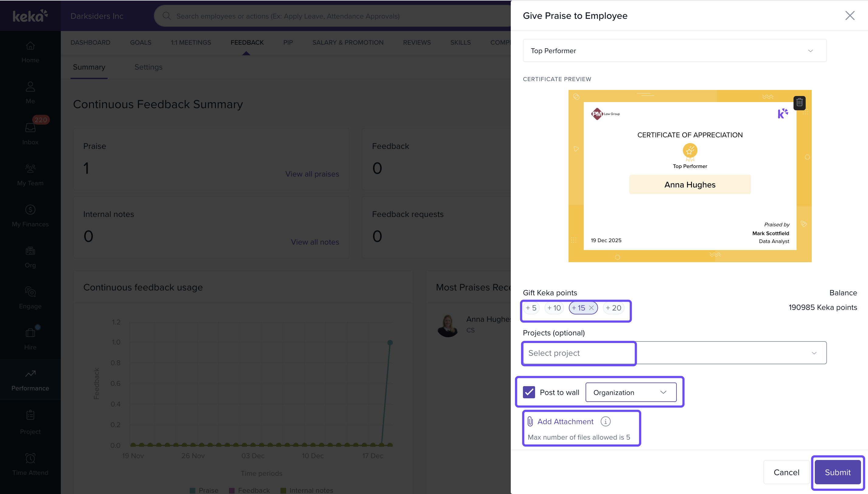868x494 pixels.
Task: Open the GOALS tab
Action: click(x=140, y=43)
